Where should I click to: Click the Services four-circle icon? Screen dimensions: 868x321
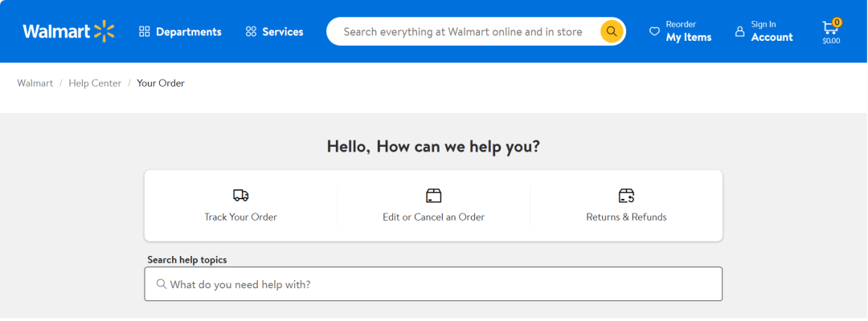pos(251,31)
